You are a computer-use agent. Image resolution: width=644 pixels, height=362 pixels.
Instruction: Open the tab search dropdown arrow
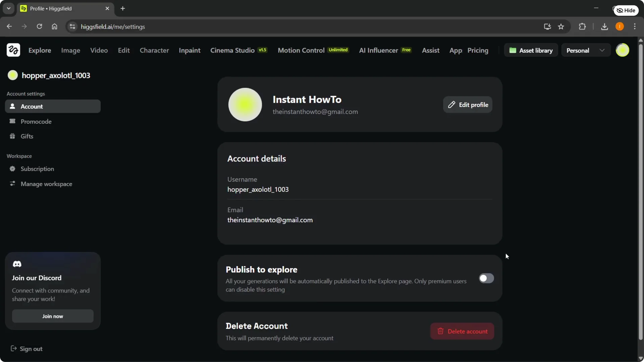8,8
